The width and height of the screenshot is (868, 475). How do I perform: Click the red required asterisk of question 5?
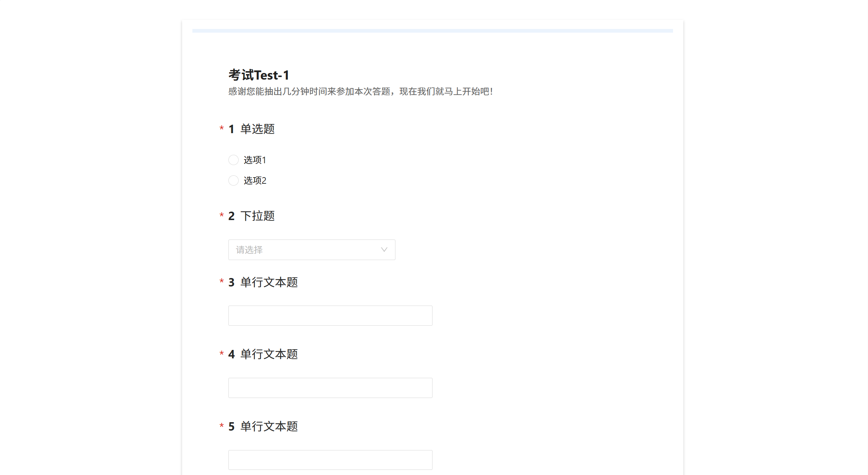point(221,425)
